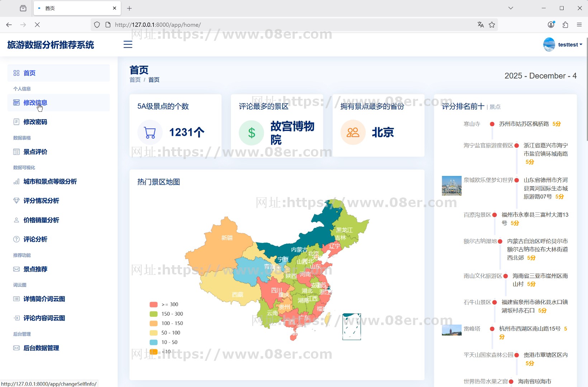Screen dimensions: 588x387
Task: Click the grid icon next to 首页
Action: coord(16,73)
